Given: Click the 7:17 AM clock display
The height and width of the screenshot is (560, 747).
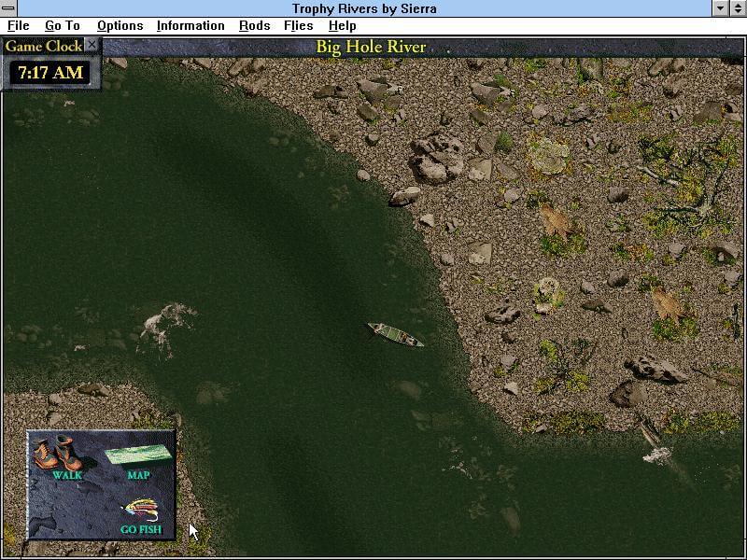Looking at the screenshot, I should (50, 73).
